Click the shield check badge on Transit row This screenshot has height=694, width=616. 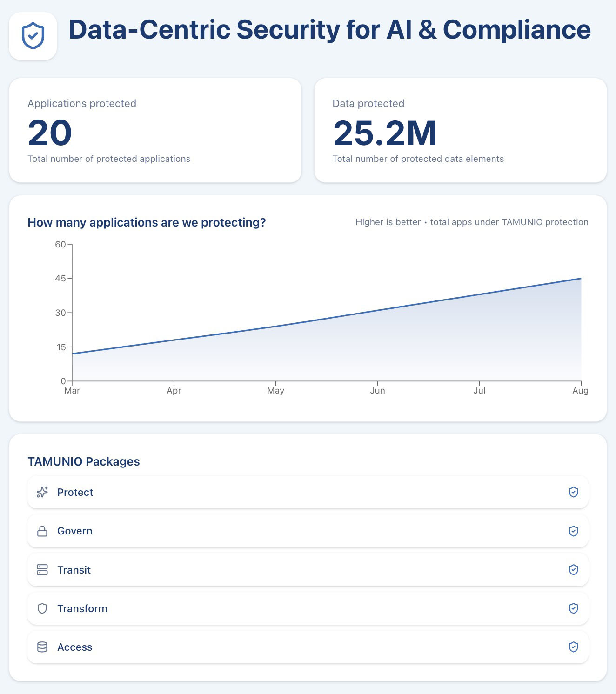click(x=573, y=570)
